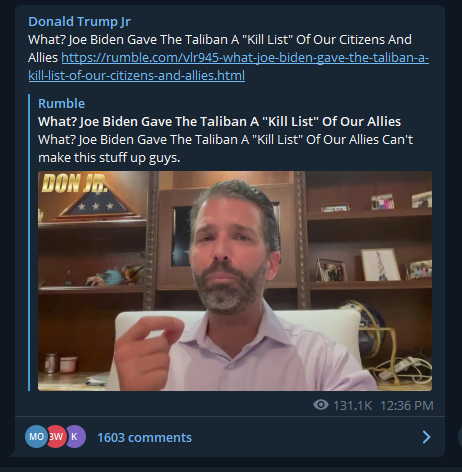Click the globe in video thumbnail
The width and height of the screenshot is (462, 472).
(x=367, y=327)
